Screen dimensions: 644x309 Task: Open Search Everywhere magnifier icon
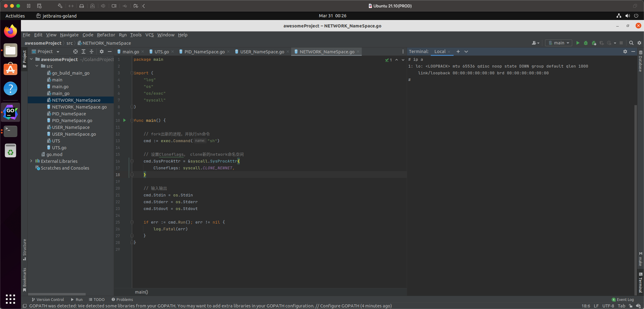631,43
